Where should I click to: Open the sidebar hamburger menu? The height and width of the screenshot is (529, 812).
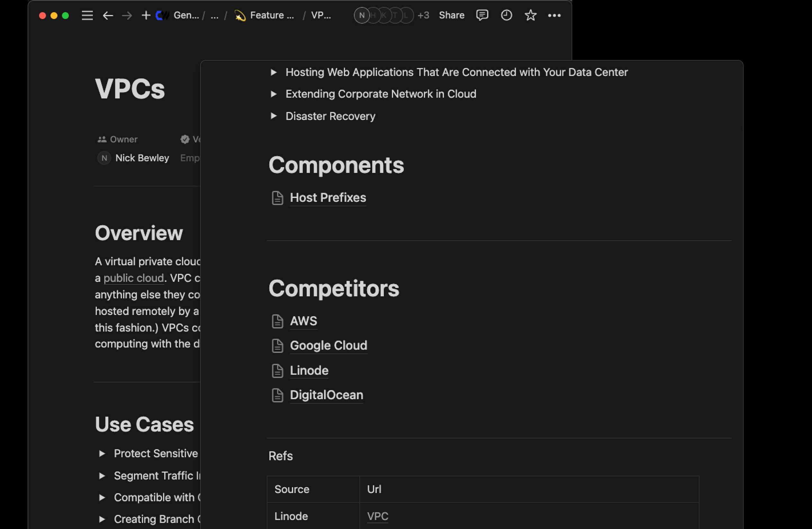tap(87, 15)
